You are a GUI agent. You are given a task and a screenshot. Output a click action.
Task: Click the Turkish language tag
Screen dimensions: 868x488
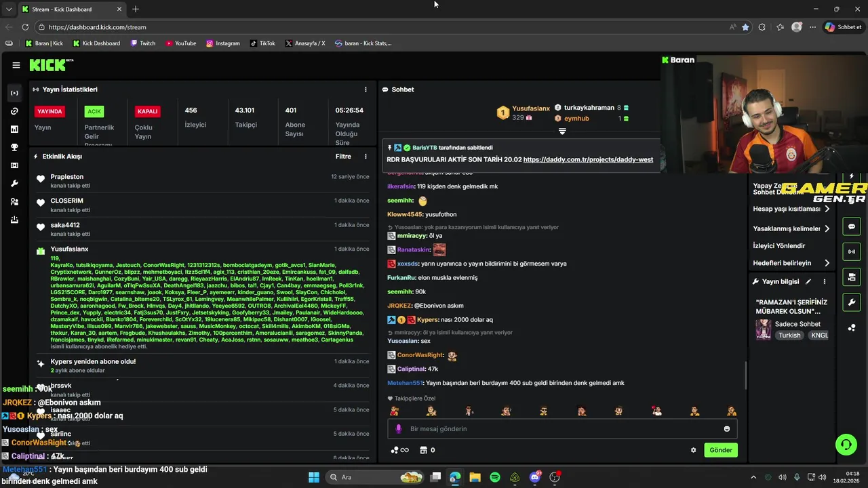pyautogui.click(x=789, y=335)
